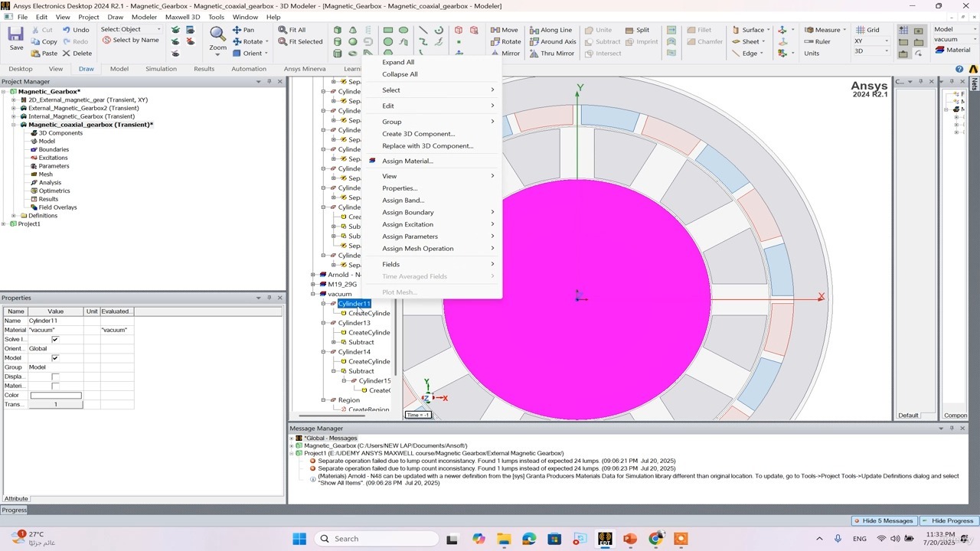Choose Assign Material from context menu
980x551 pixels.
407,161
